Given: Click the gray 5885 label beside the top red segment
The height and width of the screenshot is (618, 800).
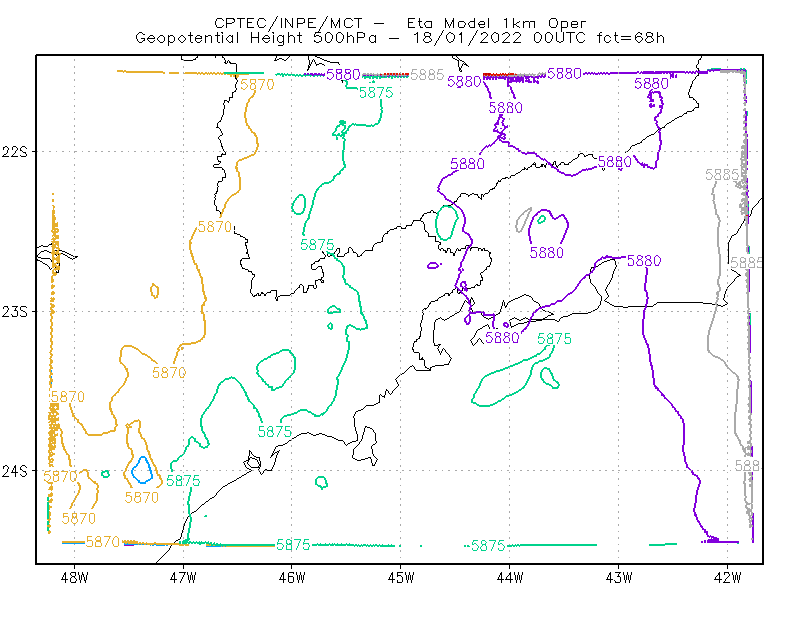Looking at the screenshot, I should click(x=428, y=75).
